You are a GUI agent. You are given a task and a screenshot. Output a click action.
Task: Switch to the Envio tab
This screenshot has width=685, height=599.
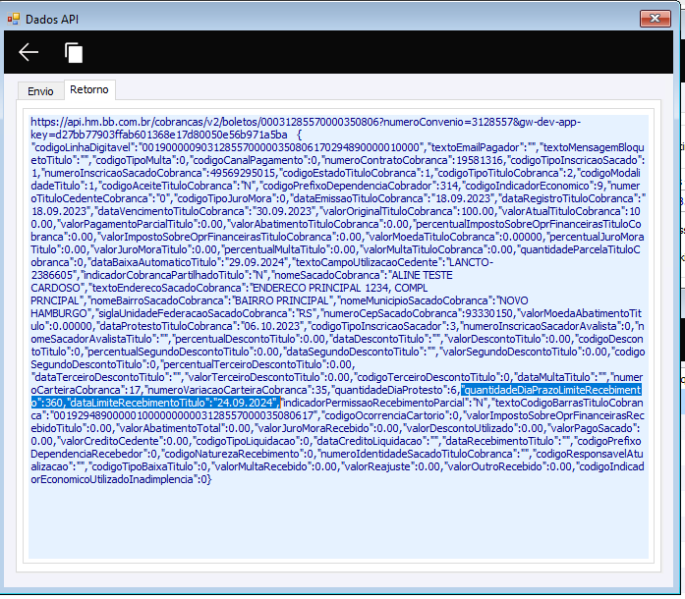[x=41, y=91]
